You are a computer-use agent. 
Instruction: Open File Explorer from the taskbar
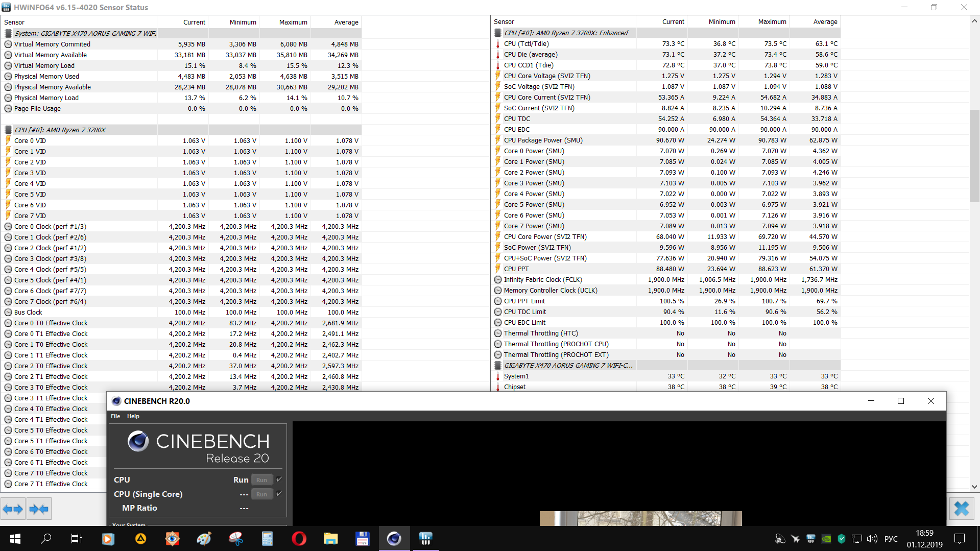pyautogui.click(x=330, y=538)
